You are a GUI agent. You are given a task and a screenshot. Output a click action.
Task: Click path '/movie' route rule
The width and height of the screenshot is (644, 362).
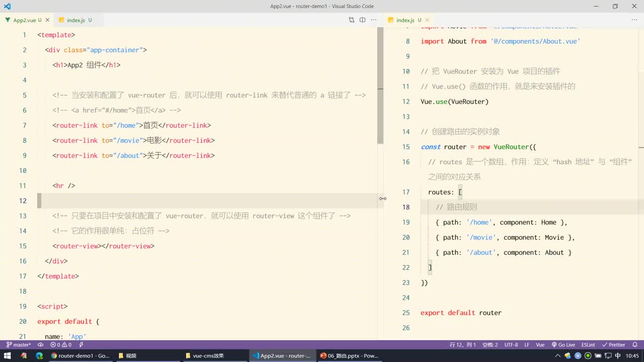[505, 237]
